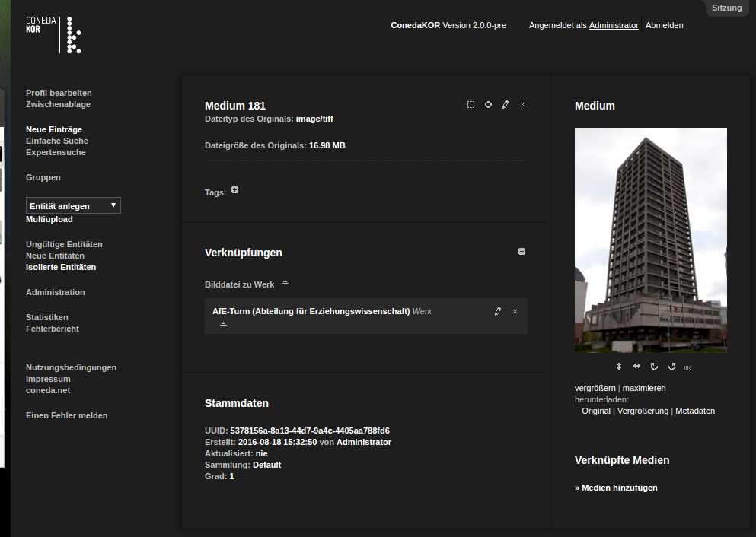Open Expertensuche from the sidebar
Image resolution: width=756 pixels, height=537 pixels.
pyautogui.click(x=56, y=152)
